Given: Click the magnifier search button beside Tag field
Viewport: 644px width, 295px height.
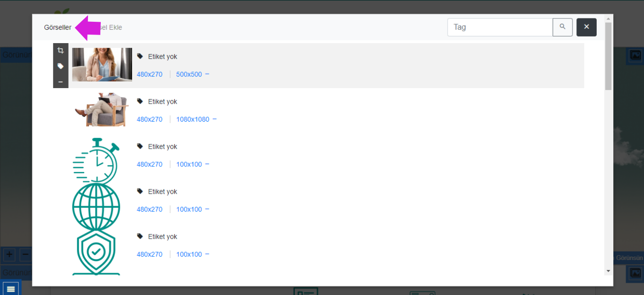Looking at the screenshot, I should [563, 27].
